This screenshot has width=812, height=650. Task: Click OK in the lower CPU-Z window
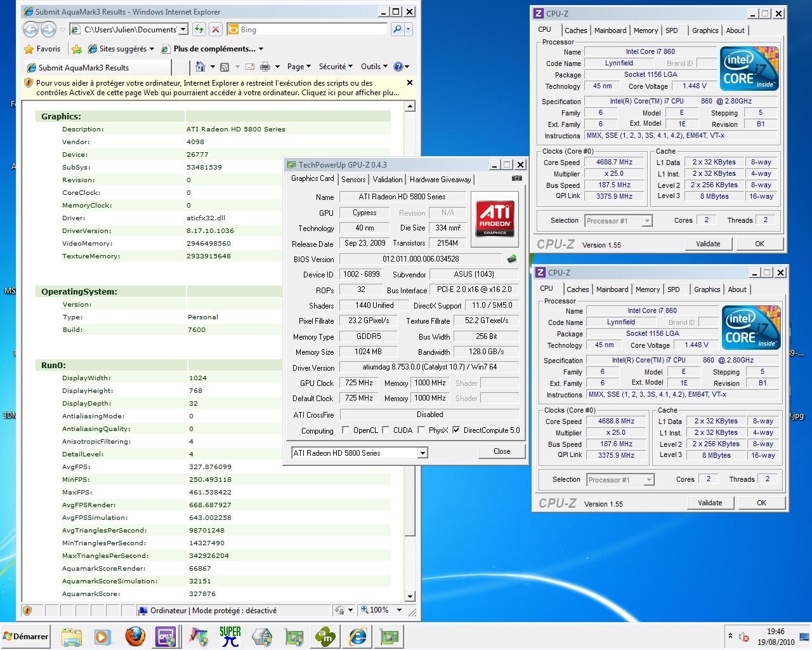[761, 503]
